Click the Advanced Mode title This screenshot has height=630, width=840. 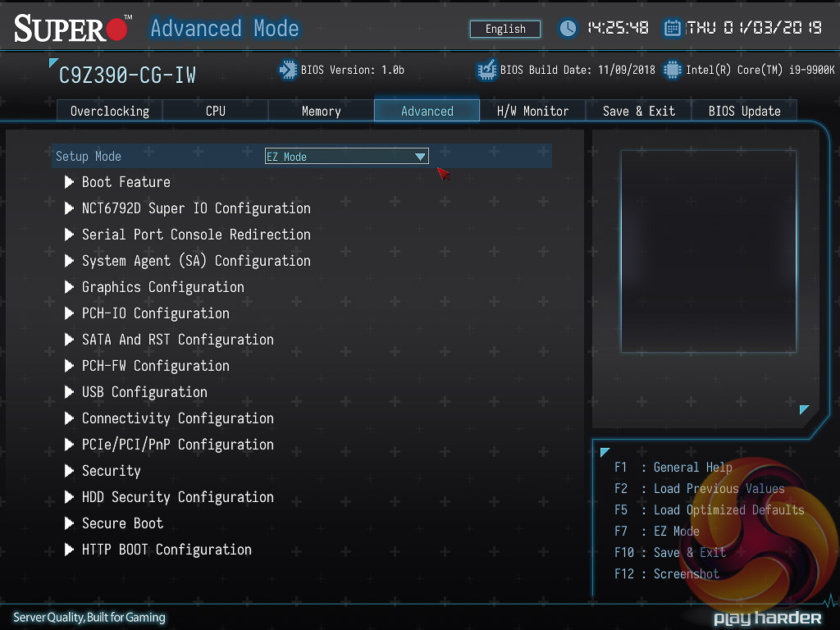pyautogui.click(x=225, y=29)
